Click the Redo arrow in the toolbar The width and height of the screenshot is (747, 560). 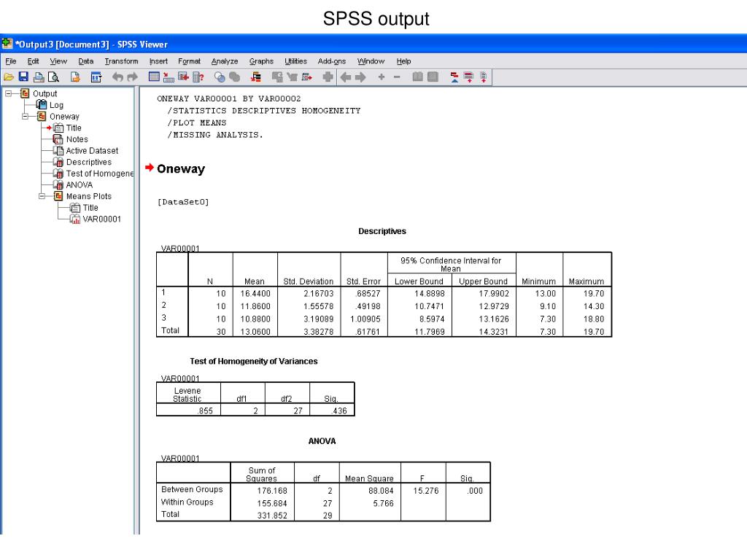(x=133, y=77)
